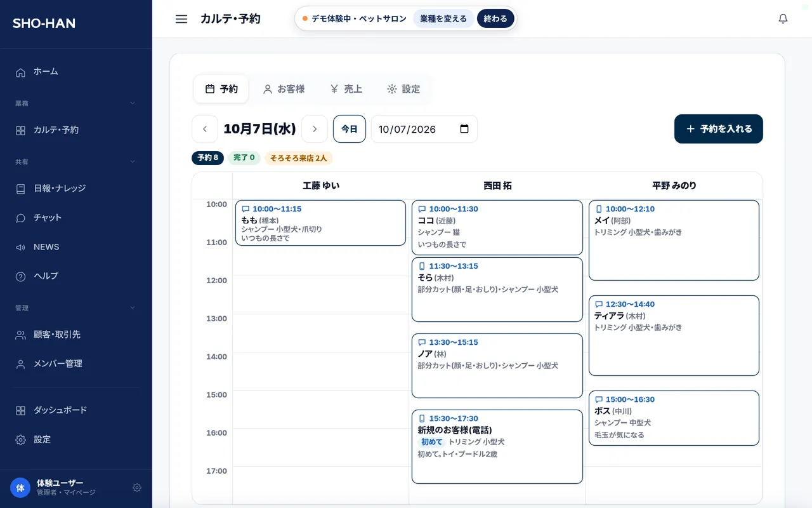Open メンバー管理 in the sidebar
Screen dimensions: 812x508
[x=76, y=364]
